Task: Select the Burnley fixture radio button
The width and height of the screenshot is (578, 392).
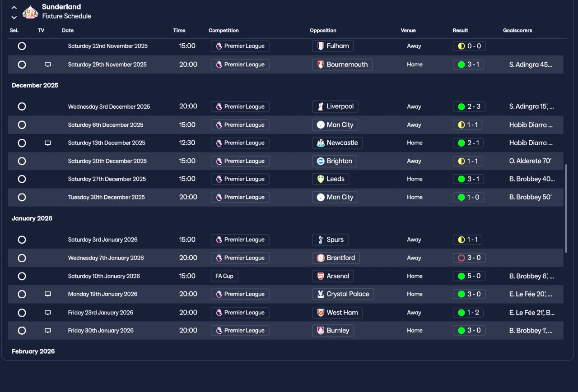Action: [22, 331]
